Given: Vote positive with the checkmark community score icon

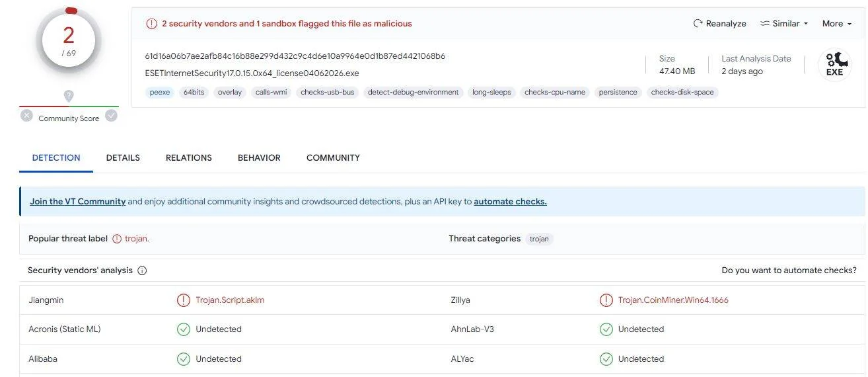Looking at the screenshot, I should (112, 116).
